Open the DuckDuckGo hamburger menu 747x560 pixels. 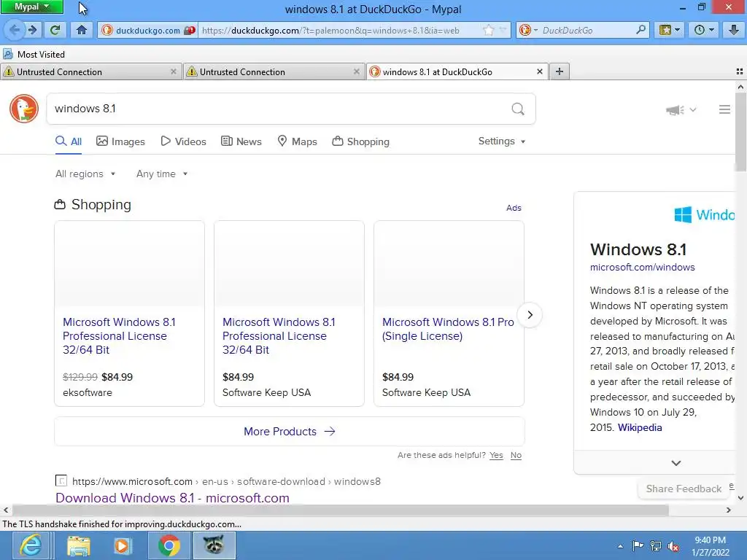coord(724,109)
